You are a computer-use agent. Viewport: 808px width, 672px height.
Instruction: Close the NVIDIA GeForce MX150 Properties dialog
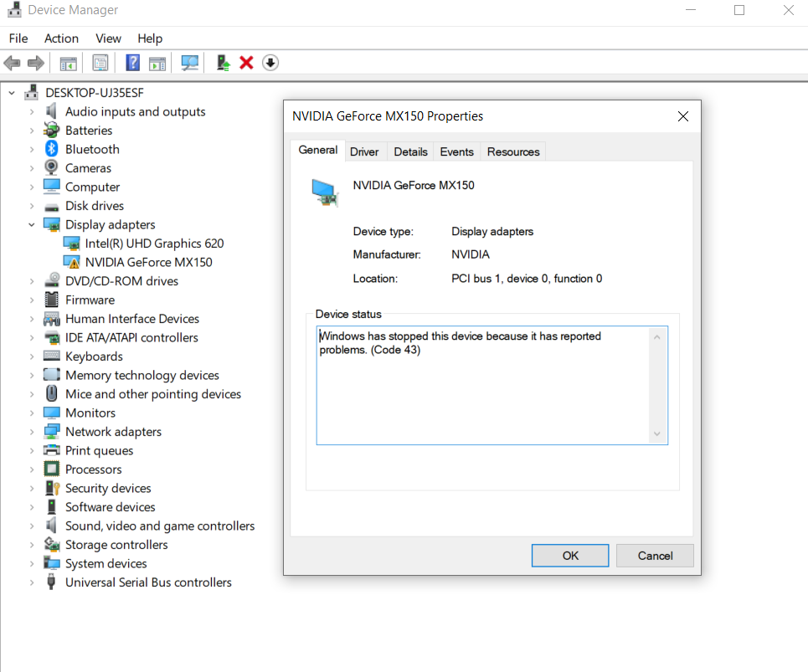(x=683, y=116)
